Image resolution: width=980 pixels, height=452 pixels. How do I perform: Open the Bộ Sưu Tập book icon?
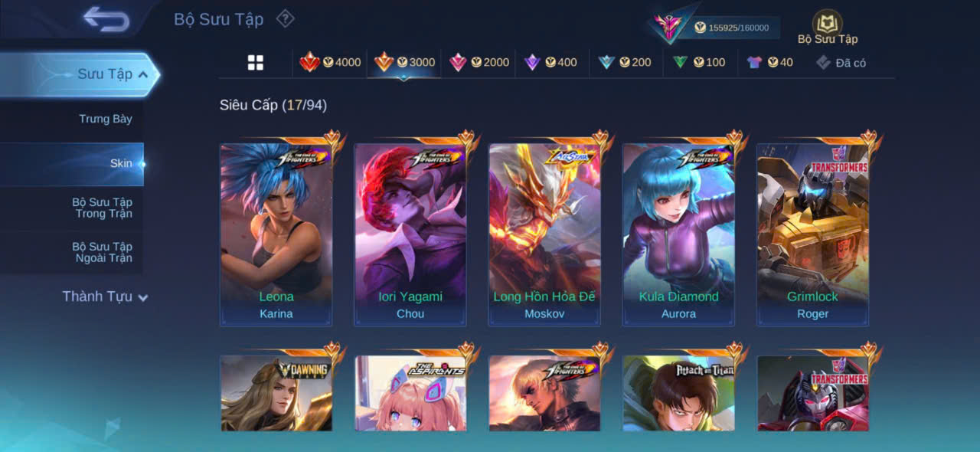point(828,23)
